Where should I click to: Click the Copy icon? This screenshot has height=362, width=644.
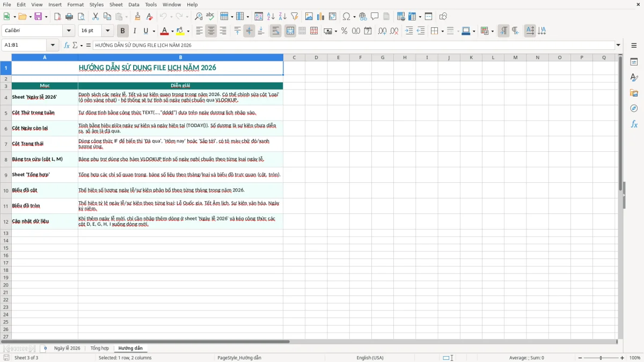pyautogui.click(x=107, y=16)
